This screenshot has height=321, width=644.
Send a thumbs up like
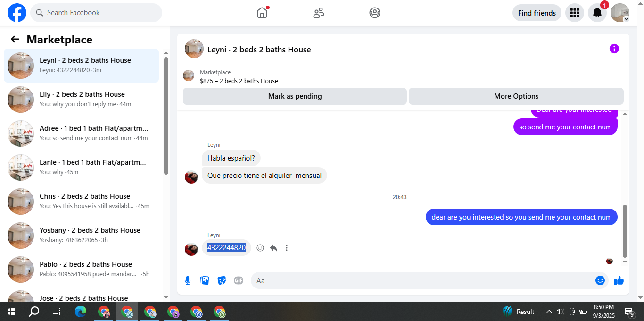[619, 280]
